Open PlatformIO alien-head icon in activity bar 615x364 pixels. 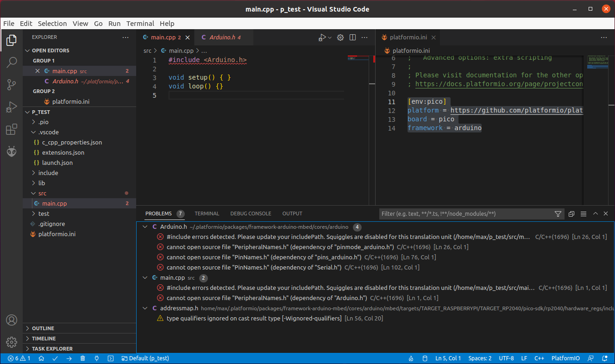pos(12,151)
